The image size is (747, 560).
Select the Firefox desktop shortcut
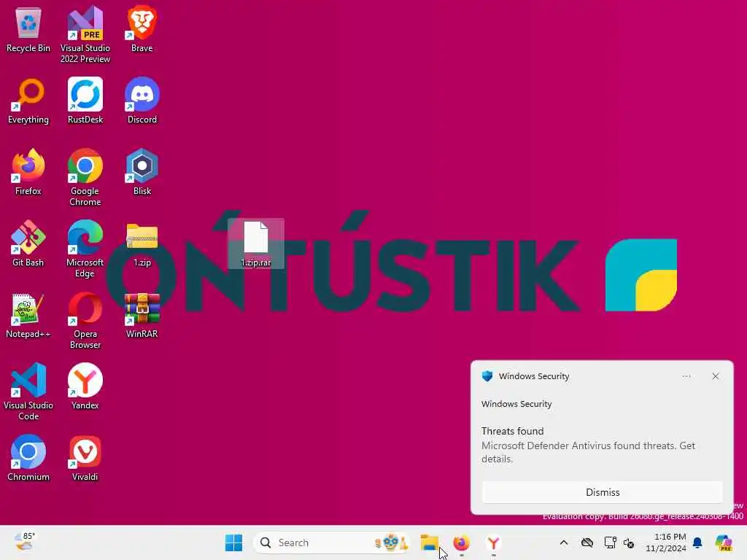(x=28, y=172)
